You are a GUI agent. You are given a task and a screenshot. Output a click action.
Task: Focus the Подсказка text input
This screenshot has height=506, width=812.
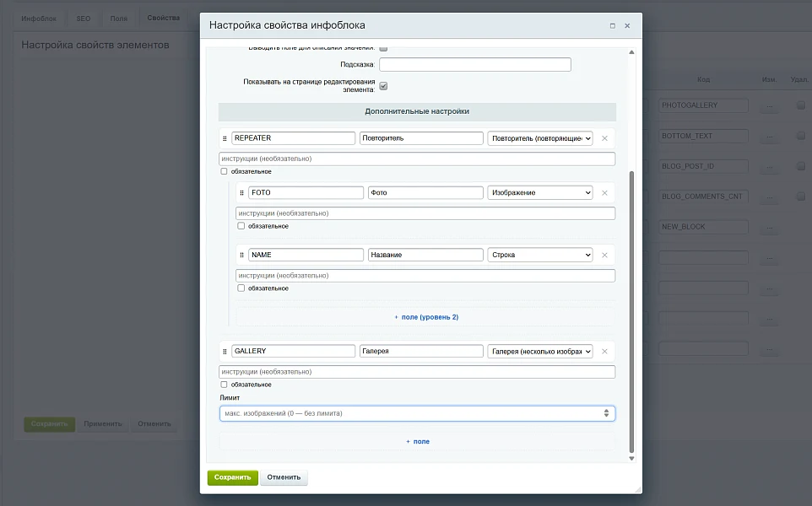pyautogui.click(x=475, y=65)
